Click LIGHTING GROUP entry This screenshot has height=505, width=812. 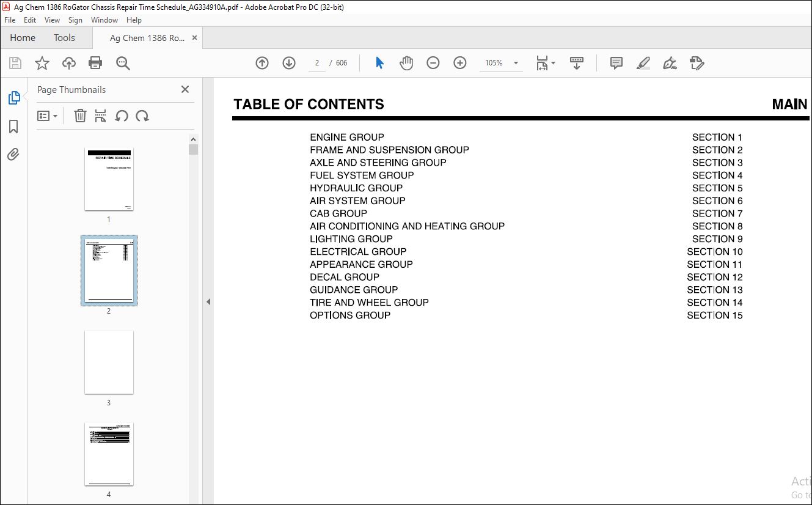351,239
